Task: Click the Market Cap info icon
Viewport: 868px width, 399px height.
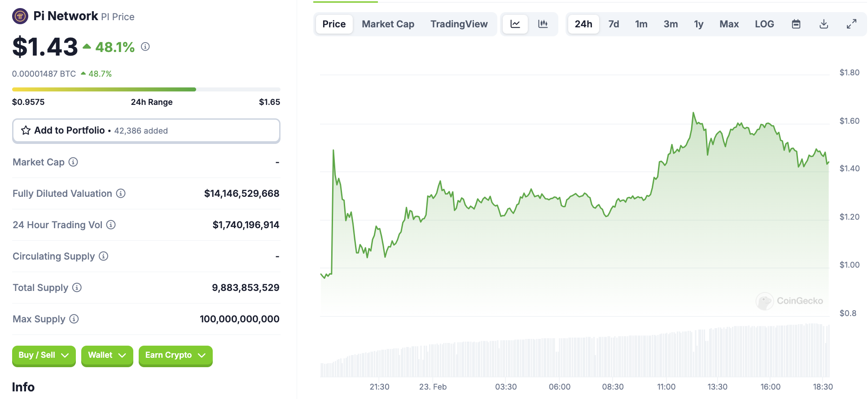Action: coord(73,162)
